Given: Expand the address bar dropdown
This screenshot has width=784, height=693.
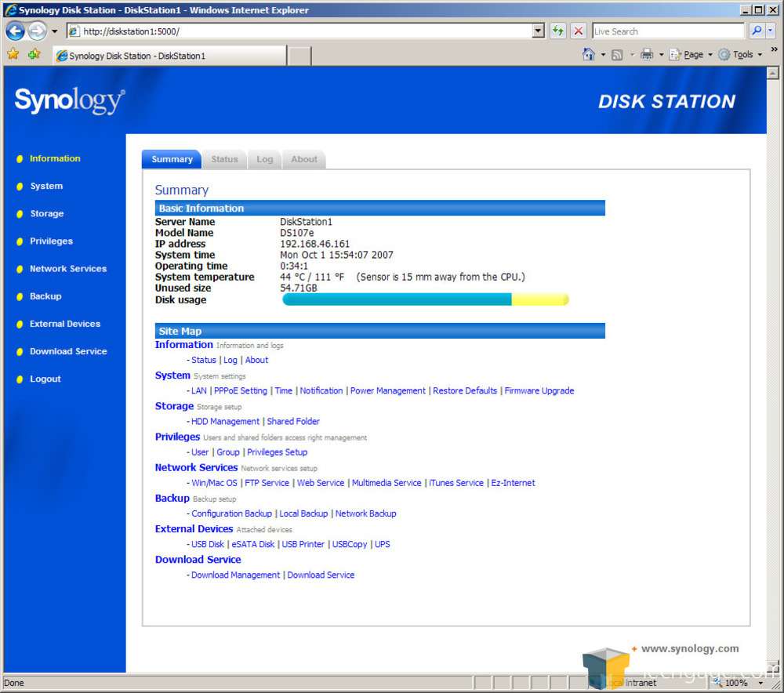Looking at the screenshot, I should [x=538, y=31].
